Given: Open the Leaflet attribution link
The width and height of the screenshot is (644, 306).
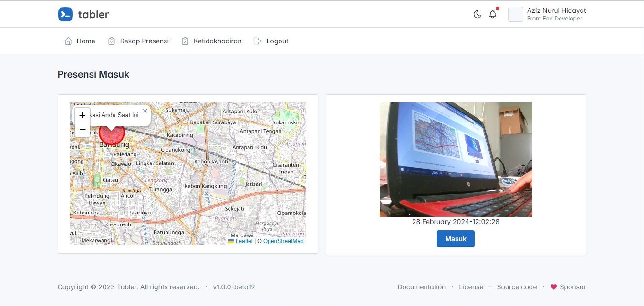Looking at the screenshot, I should pyautogui.click(x=244, y=241).
